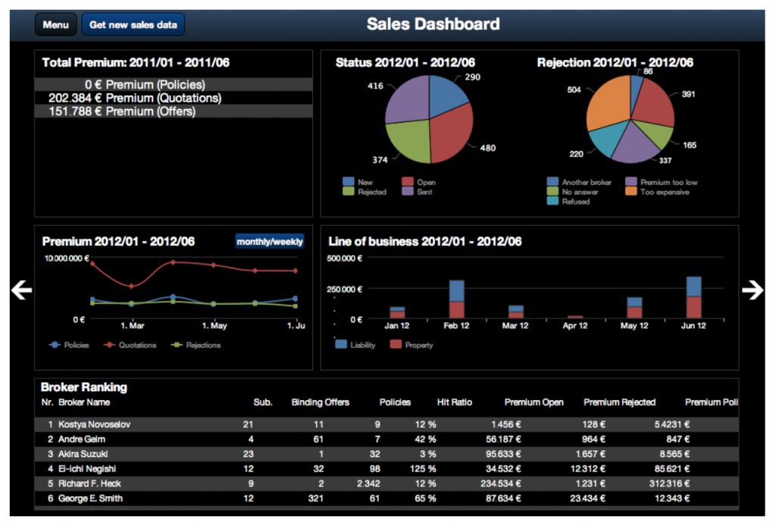Click the Premium Rejected column header
Image resolution: width=776 pixels, height=532 pixels.
(x=620, y=402)
